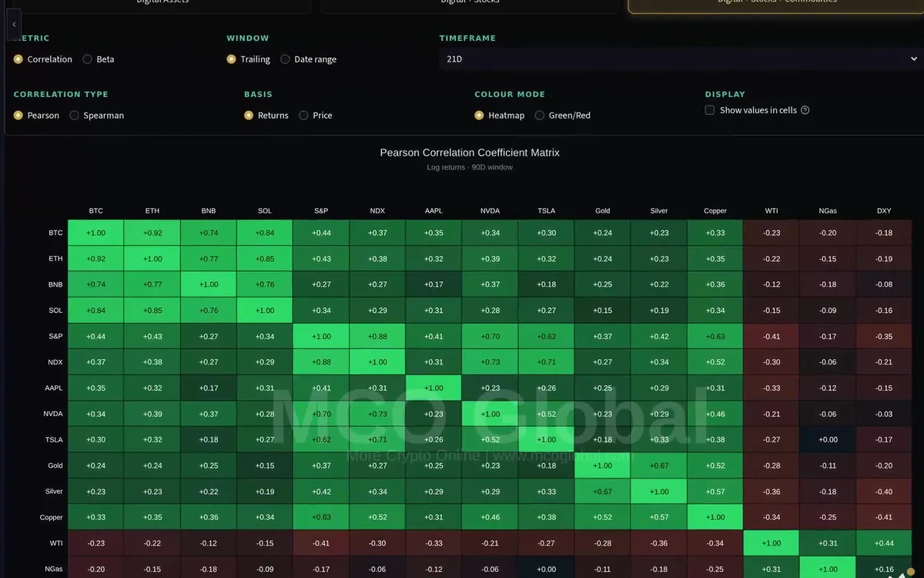
Task: Click the Silver column header
Action: tap(659, 210)
